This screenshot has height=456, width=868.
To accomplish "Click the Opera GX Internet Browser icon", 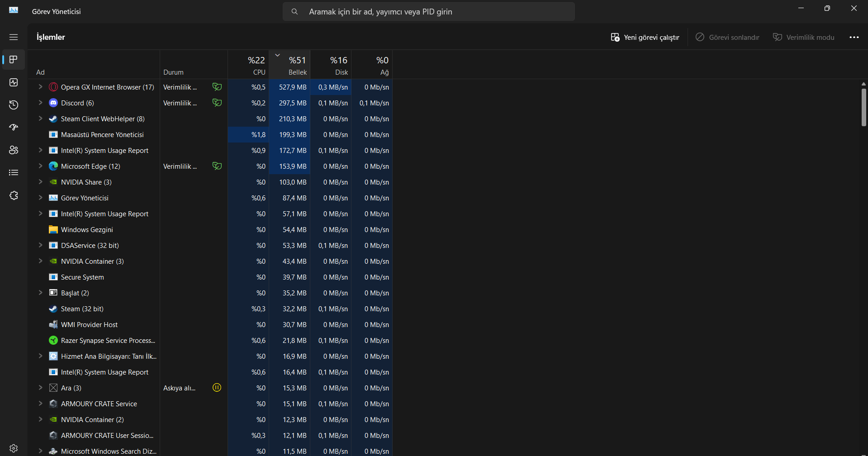I will coord(53,87).
